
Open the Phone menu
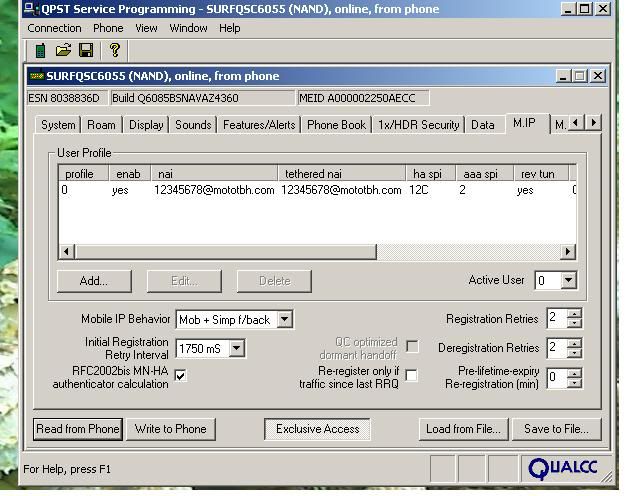click(x=108, y=28)
